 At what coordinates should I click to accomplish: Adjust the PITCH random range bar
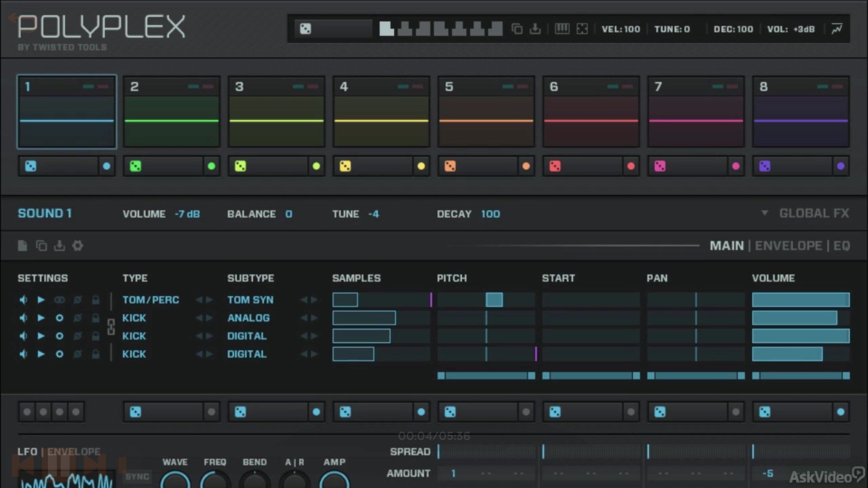point(486,375)
